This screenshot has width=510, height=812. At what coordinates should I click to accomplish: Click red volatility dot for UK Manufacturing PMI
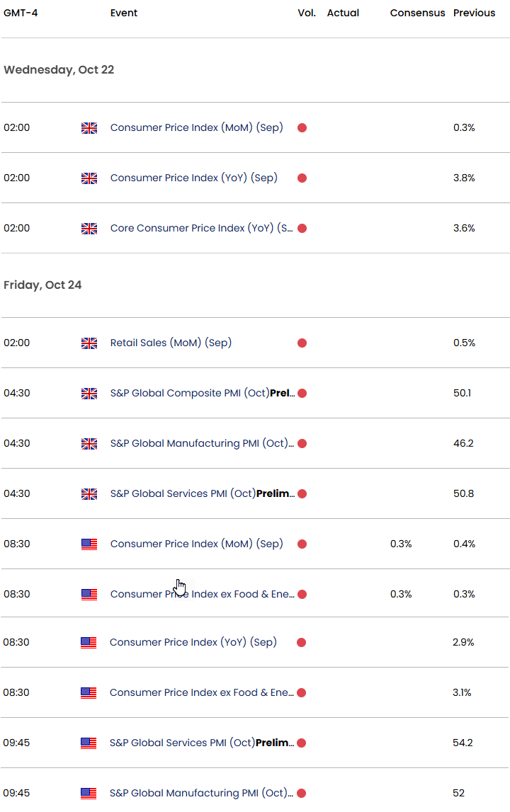tap(302, 443)
